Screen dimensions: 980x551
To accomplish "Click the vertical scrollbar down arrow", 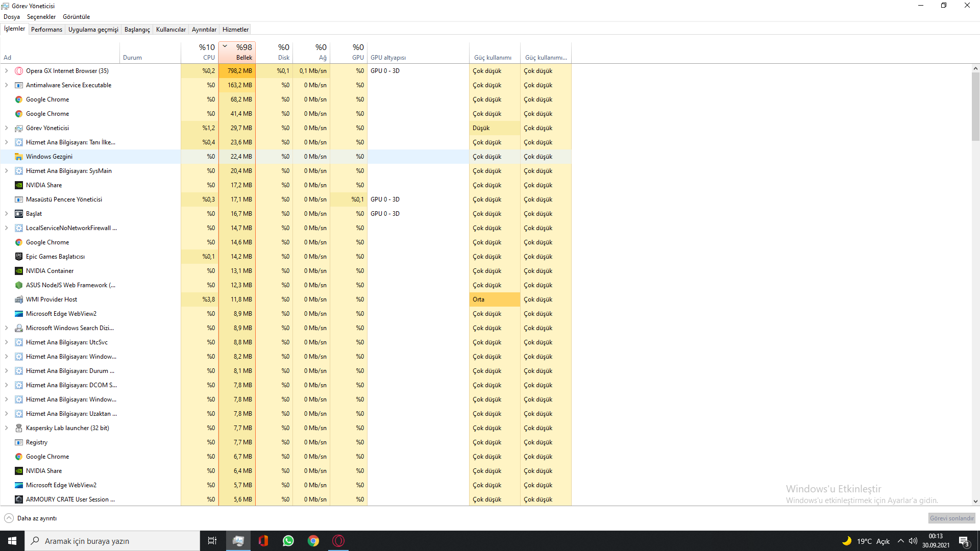I will (x=975, y=502).
